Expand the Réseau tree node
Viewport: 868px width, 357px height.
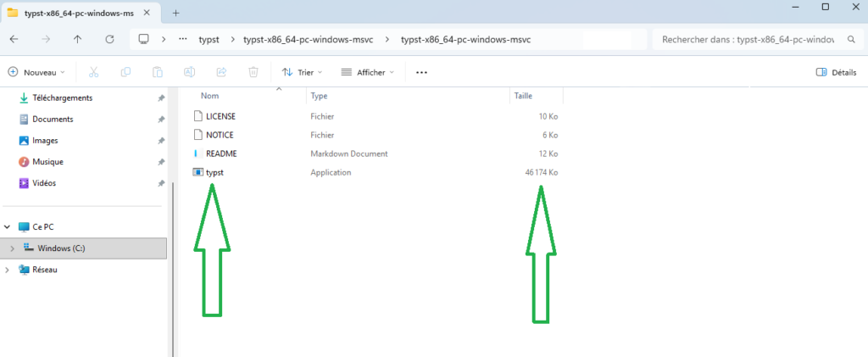click(8, 270)
